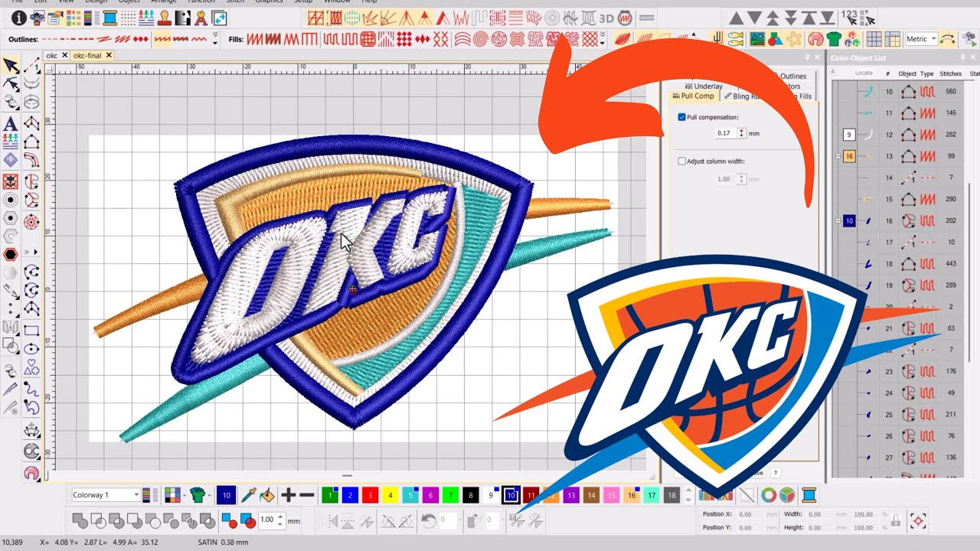
Task: Click the picture image icon
Action: pyautogui.click(x=757, y=38)
